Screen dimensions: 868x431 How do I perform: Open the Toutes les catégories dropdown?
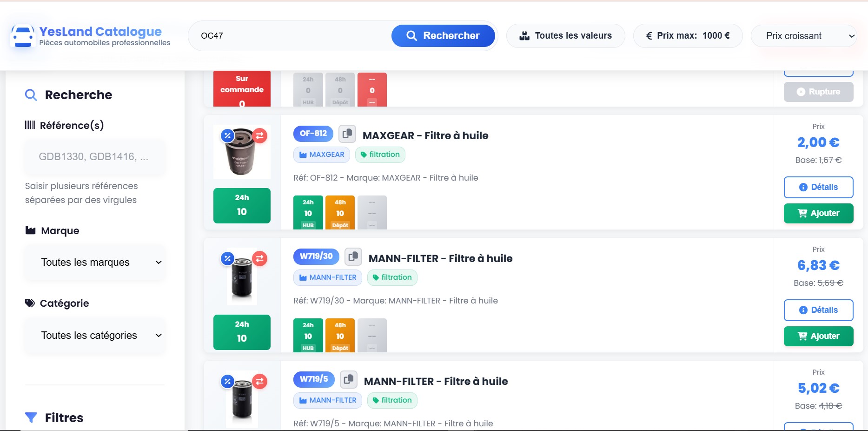coord(95,335)
